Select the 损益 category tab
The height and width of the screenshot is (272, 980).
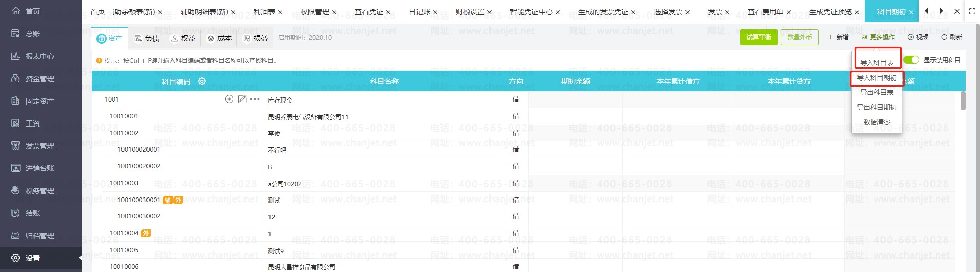256,38
